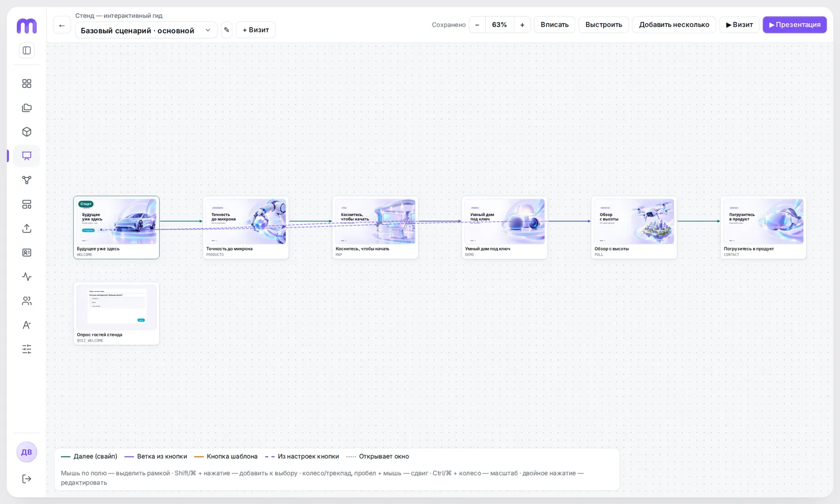Open the activity pulse icon in sidebar

[x=27, y=277]
